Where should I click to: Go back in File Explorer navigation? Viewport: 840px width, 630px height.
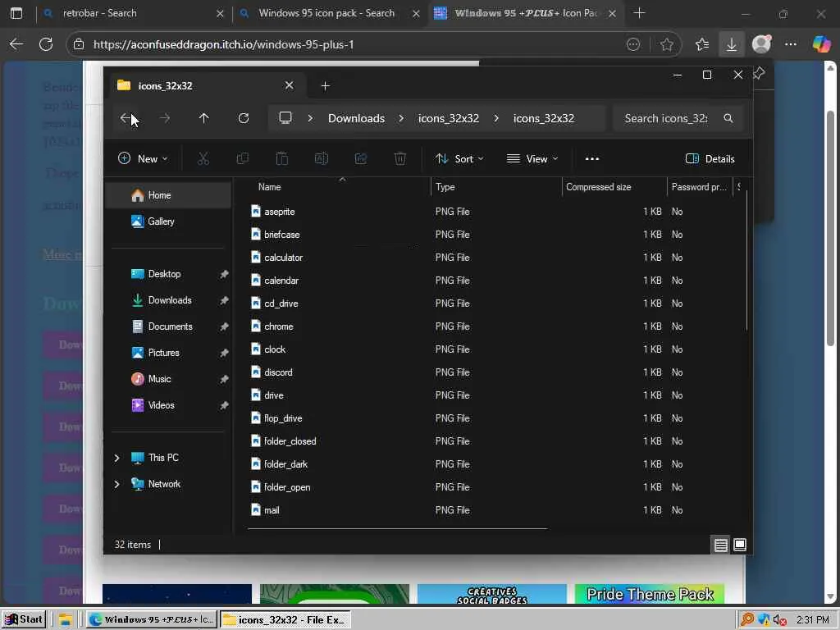(x=125, y=118)
